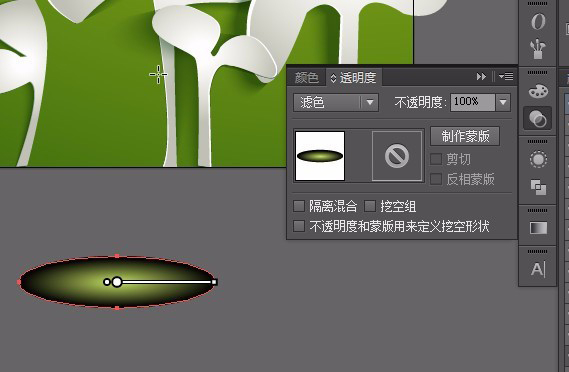Click the ellipse left anchor point

point(19,282)
